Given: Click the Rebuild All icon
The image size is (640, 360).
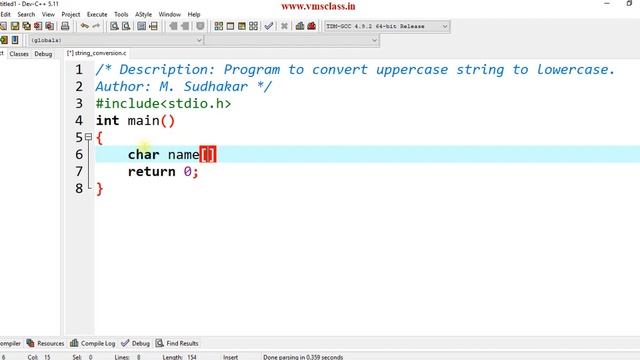Looking at the screenshot, I should point(253,26).
